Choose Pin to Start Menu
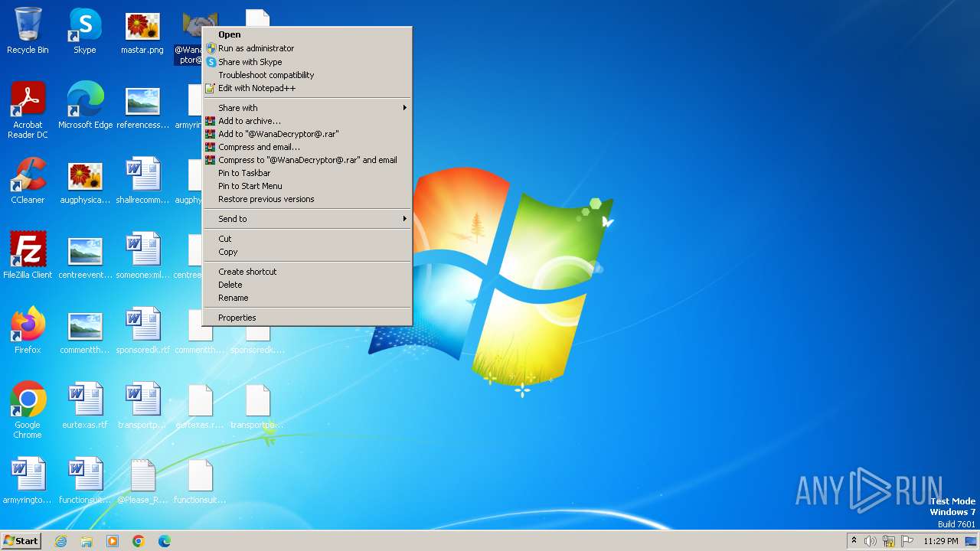The image size is (980, 551). pyautogui.click(x=307, y=186)
